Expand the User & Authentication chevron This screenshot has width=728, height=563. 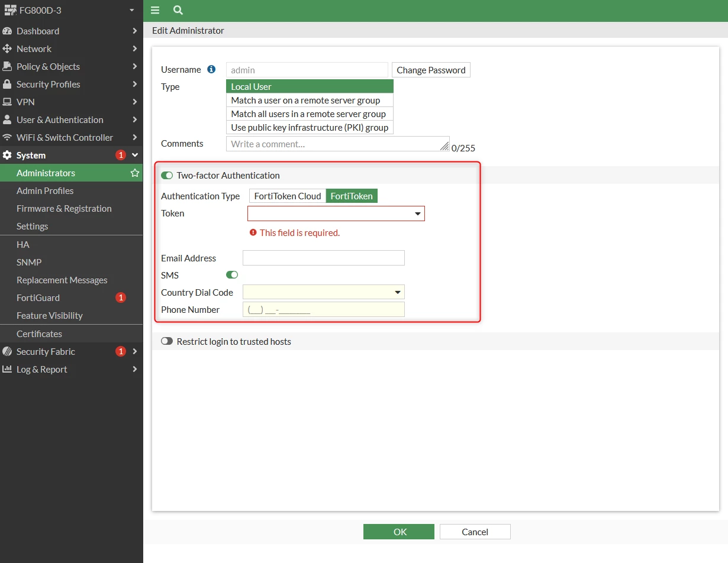[135, 119]
